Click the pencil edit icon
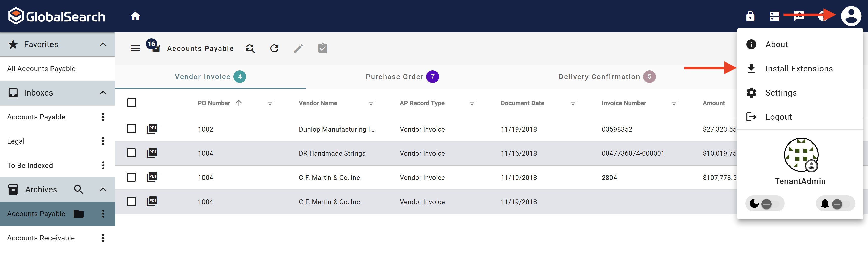The width and height of the screenshot is (868, 253). click(x=298, y=48)
